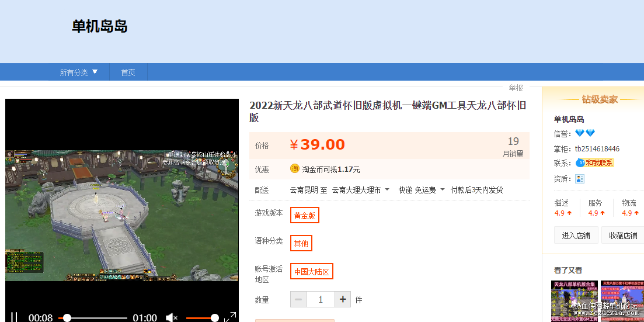
Task: Click the video volume slider
Action: 202,318
